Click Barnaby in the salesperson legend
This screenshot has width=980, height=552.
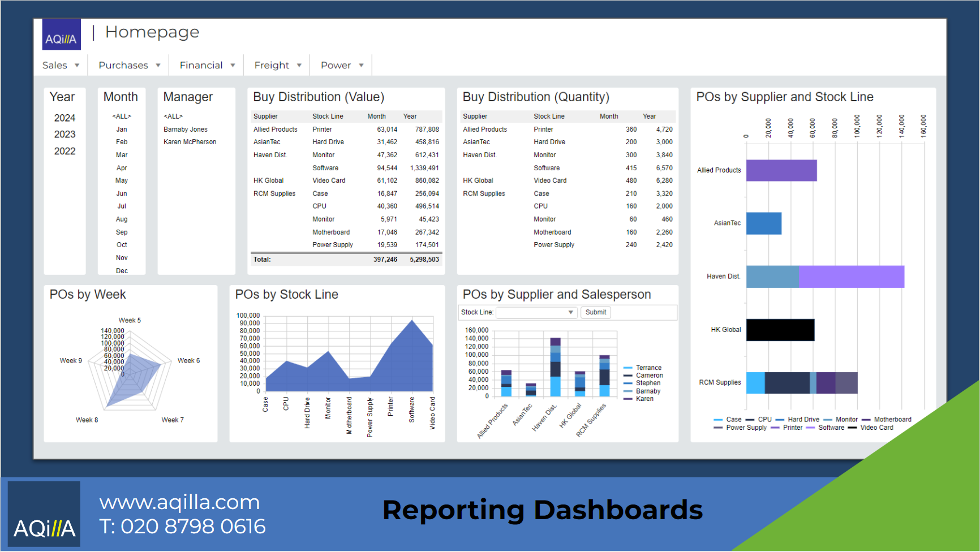(x=648, y=391)
